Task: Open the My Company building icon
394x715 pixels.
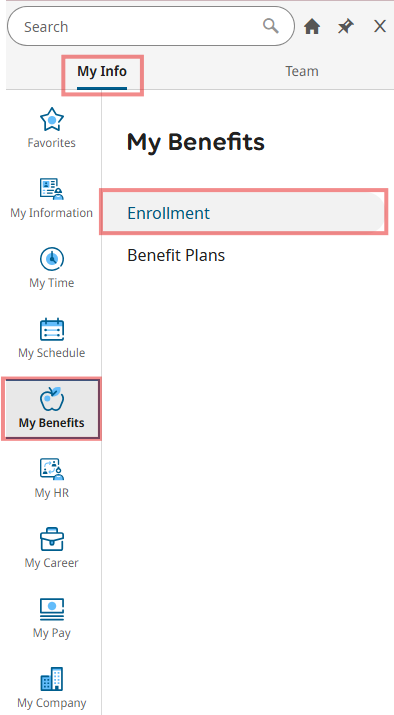Action: coord(52,679)
